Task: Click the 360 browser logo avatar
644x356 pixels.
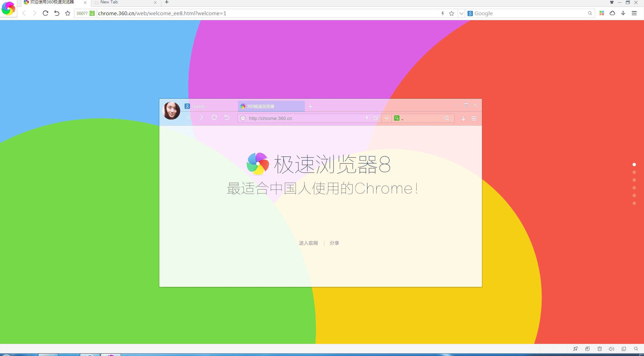Action: pos(8,8)
